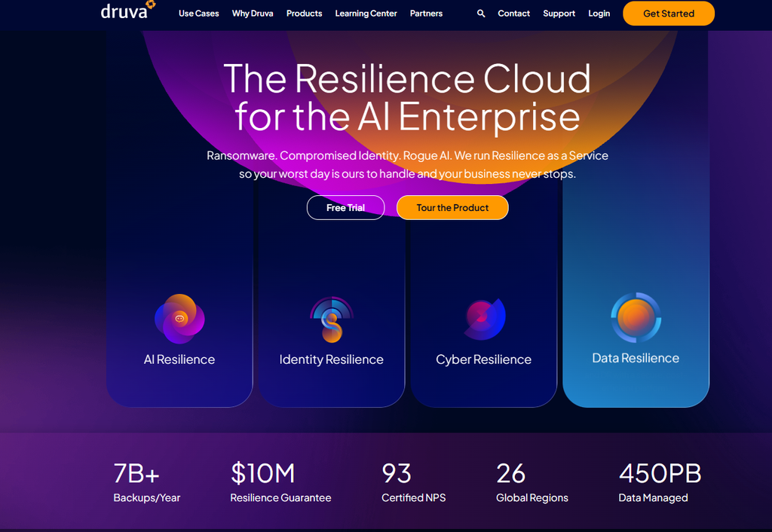Click the 26 statistic
This screenshot has width=772, height=532.
click(510, 473)
